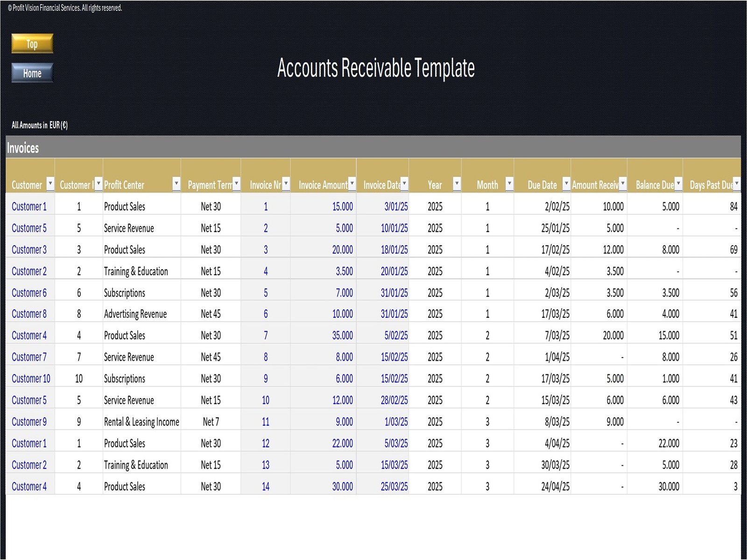The width and height of the screenshot is (747, 560).
Task: Expand the Due Date filter arrow
Action: [566, 184]
